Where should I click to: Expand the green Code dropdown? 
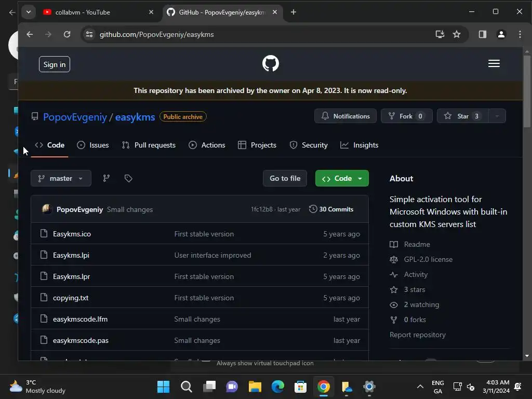(x=342, y=178)
